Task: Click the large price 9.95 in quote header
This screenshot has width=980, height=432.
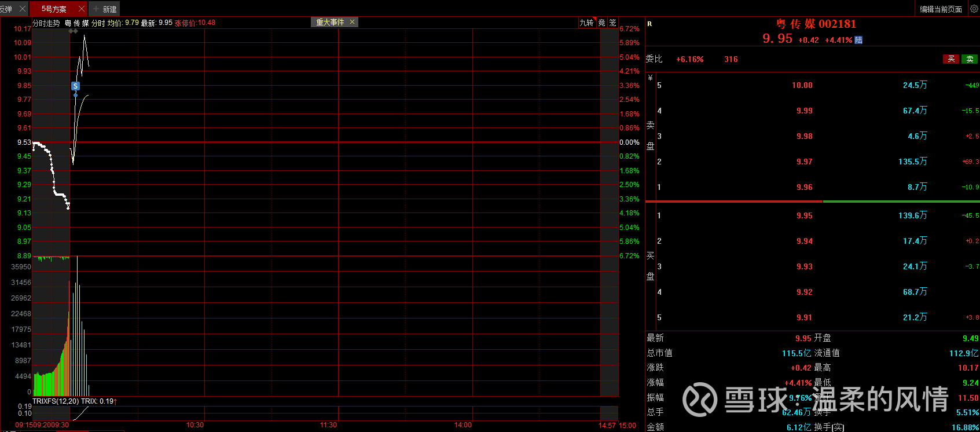Action: pyautogui.click(x=777, y=39)
